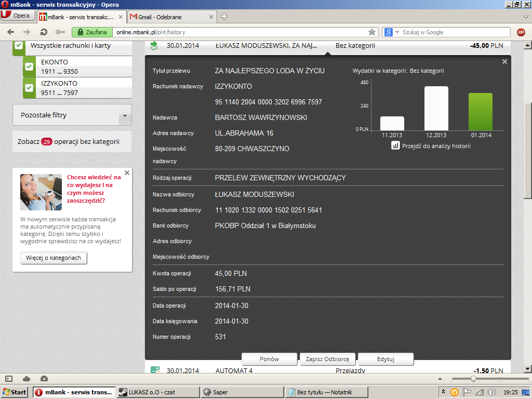Click the 11.2013 bar in the chart
This screenshot has width=532, height=399.
point(392,124)
